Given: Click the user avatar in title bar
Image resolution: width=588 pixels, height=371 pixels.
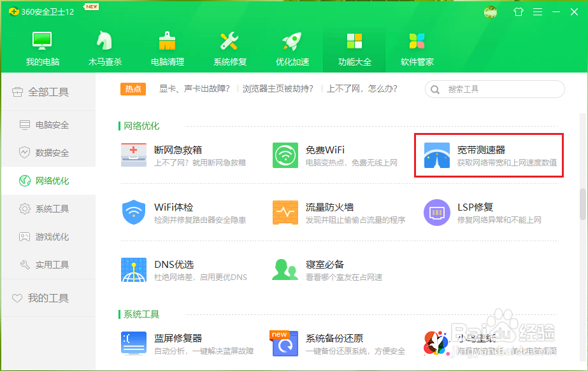Looking at the screenshot, I should point(491,12).
